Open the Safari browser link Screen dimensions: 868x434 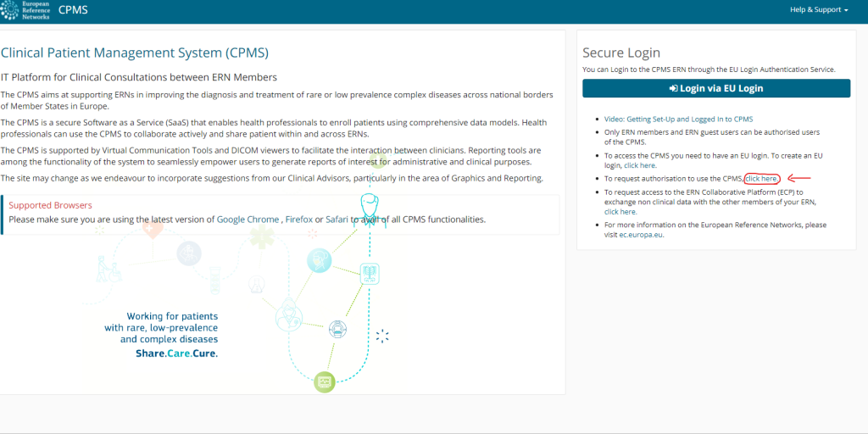337,220
